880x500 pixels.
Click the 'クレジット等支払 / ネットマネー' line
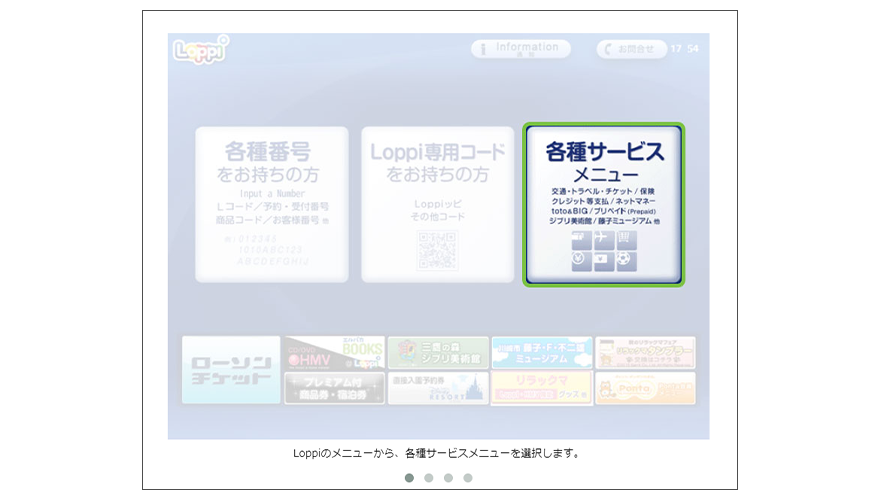pyautogui.click(x=603, y=201)
